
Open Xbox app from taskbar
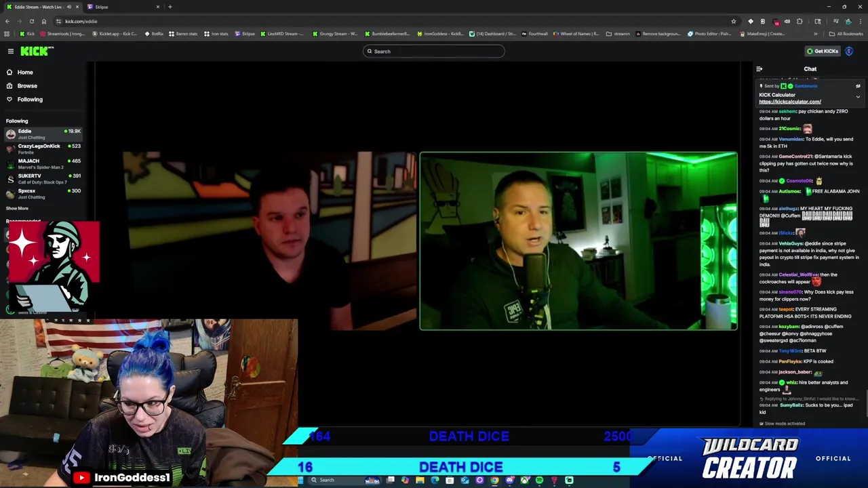tap(524, 480)
